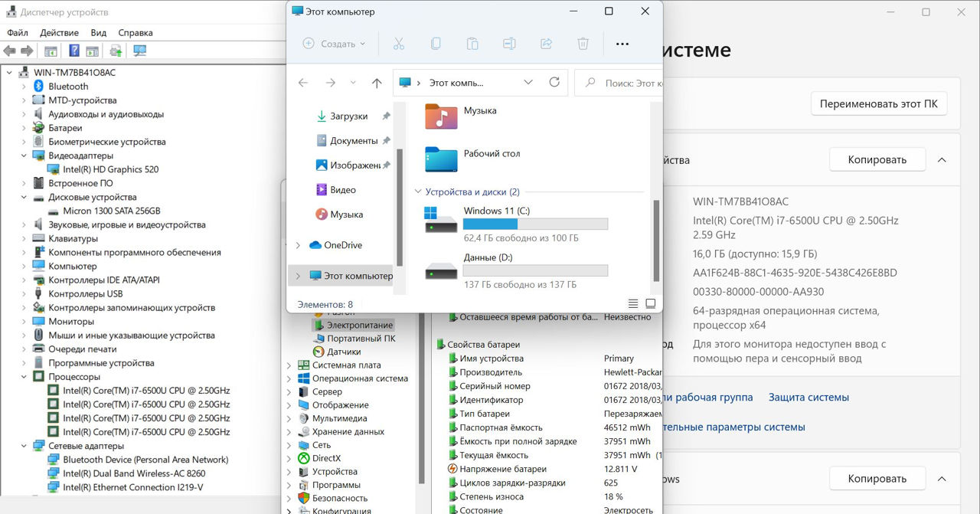Open the Справка menu

pyautogui.click(x=136, y=33)
